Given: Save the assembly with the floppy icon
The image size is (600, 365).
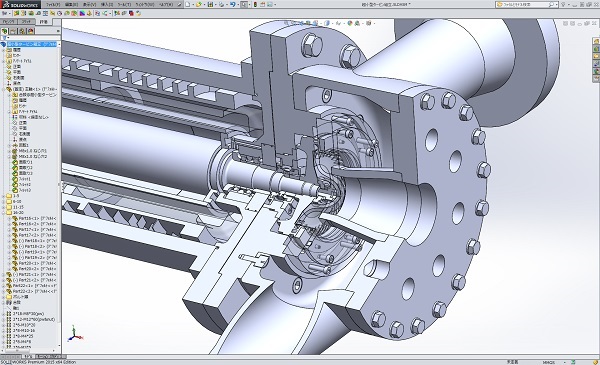Looking at the screenshot, I should (x=210, y=4).
